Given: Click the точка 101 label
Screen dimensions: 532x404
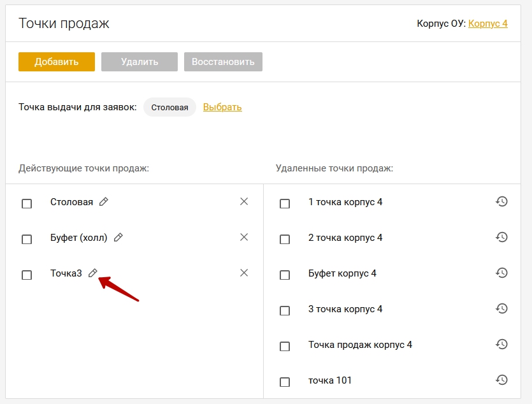Looking at the screenshot, I should pyautogui.click(x=330, y=380).
